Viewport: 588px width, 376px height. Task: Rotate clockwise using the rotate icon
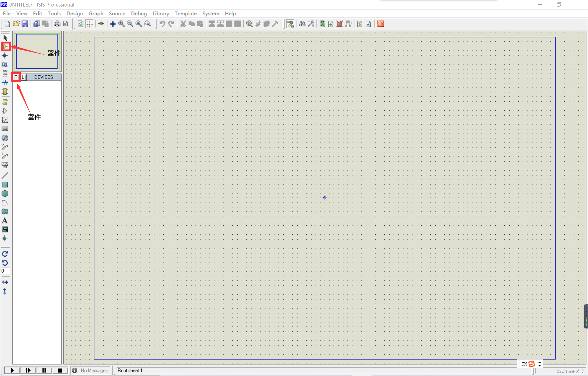pos(5,254)
